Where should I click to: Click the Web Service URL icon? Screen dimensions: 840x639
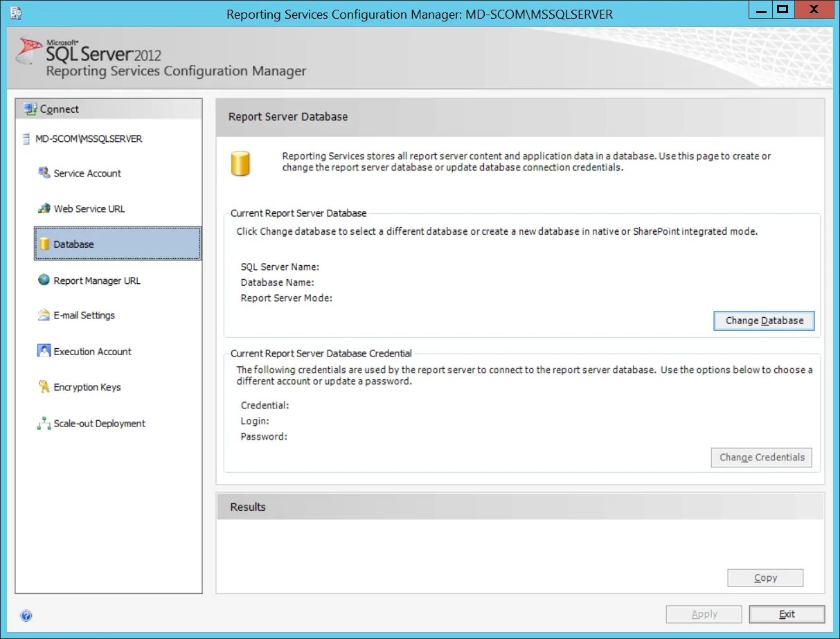44,208
